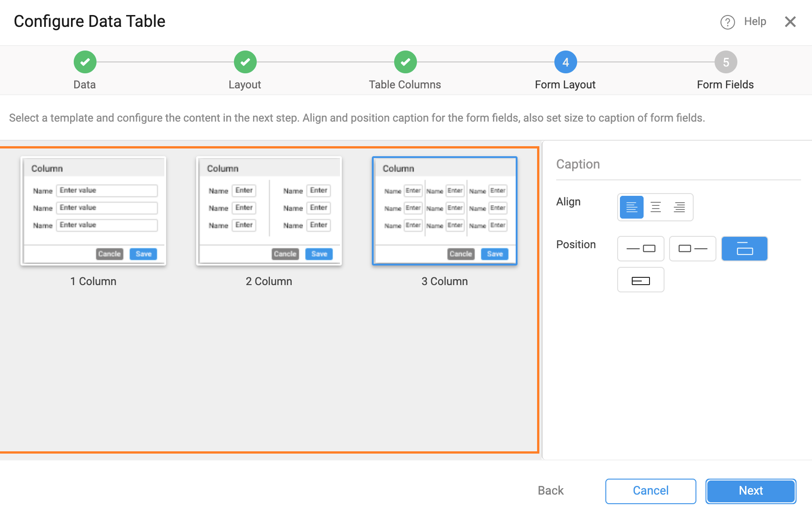Switch selection to the 1 Column template
Viewport: 812px width, 521px height.
pyautogui.click(x=93, y=211)
